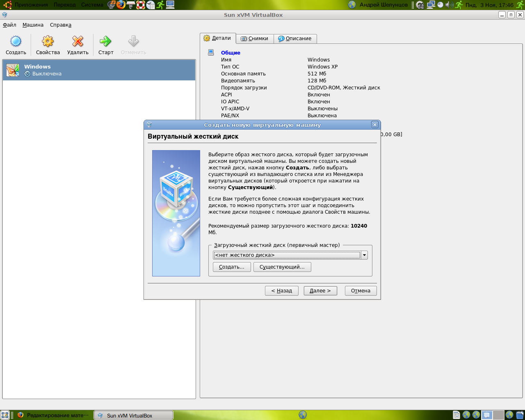Click the Удалить red cross icon
This screenshot has width=525, height=420.
pyautogui.click(x=78, y=41)
